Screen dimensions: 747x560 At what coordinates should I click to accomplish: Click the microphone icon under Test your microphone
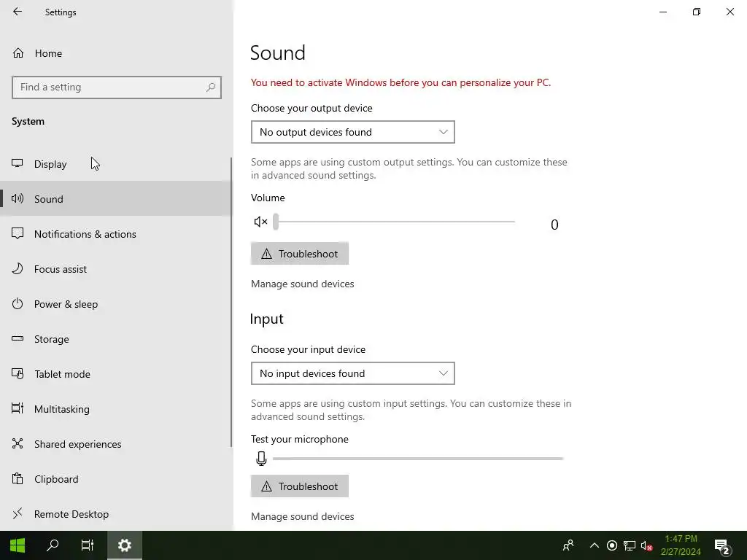[x=261, y=458]
